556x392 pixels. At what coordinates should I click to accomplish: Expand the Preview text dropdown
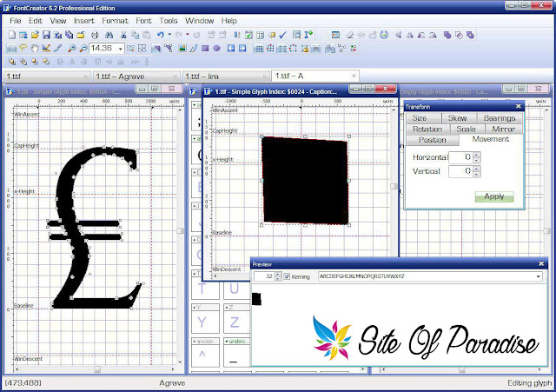click(539, 276)
